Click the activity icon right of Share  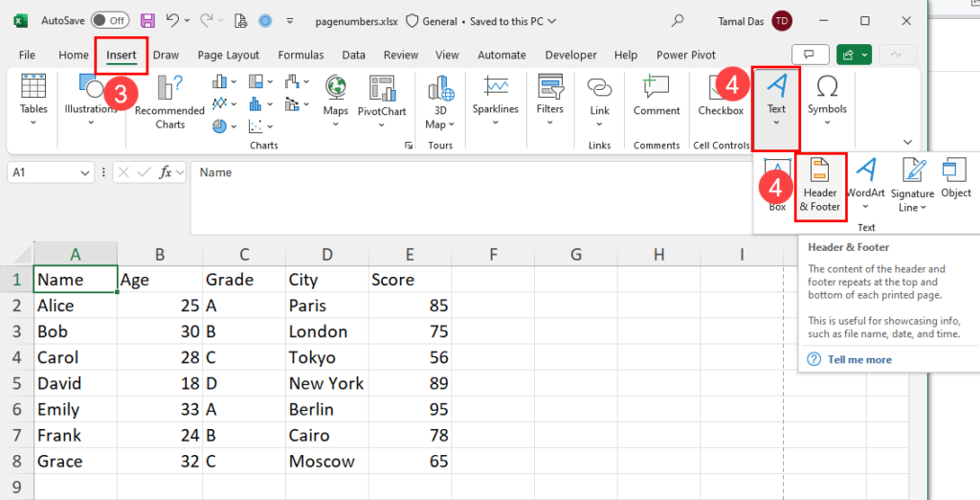[898, 55]
